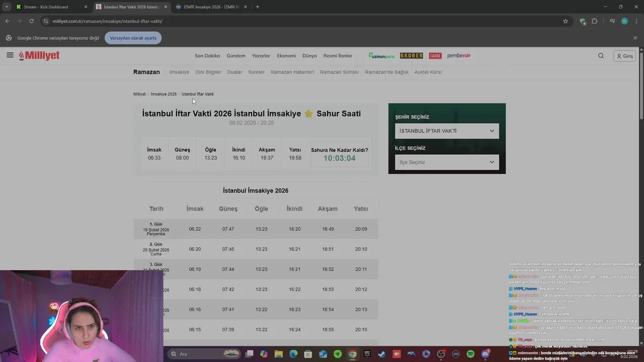
Task: Open Outlook from the taskbar
Action: (323, 354)
